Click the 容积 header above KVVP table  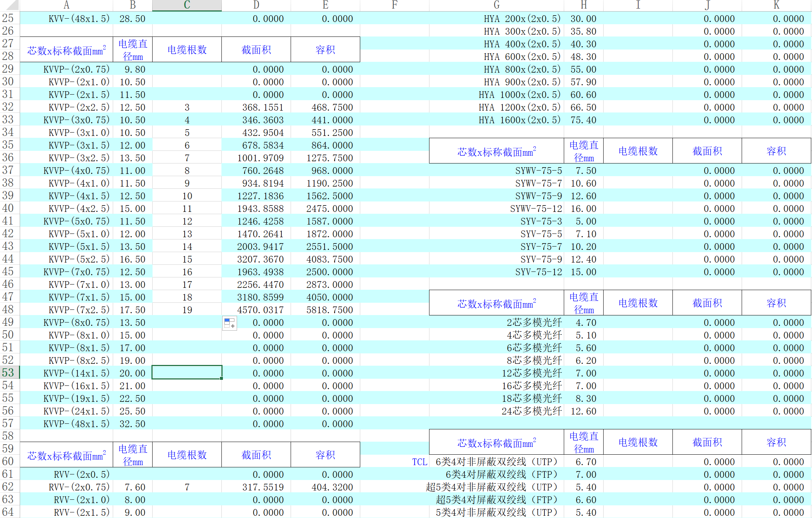pyautogui.click(x=325, y=50)
